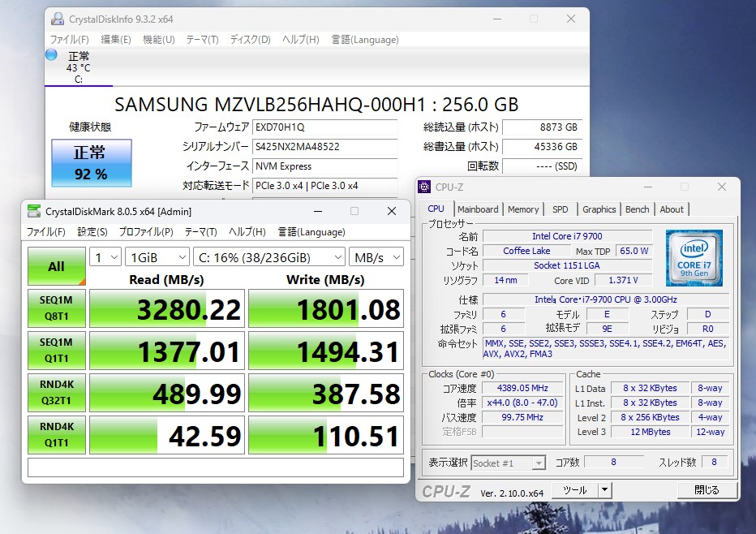
Task: Click the 正常 92 % health status button
Action: point(92,163)
